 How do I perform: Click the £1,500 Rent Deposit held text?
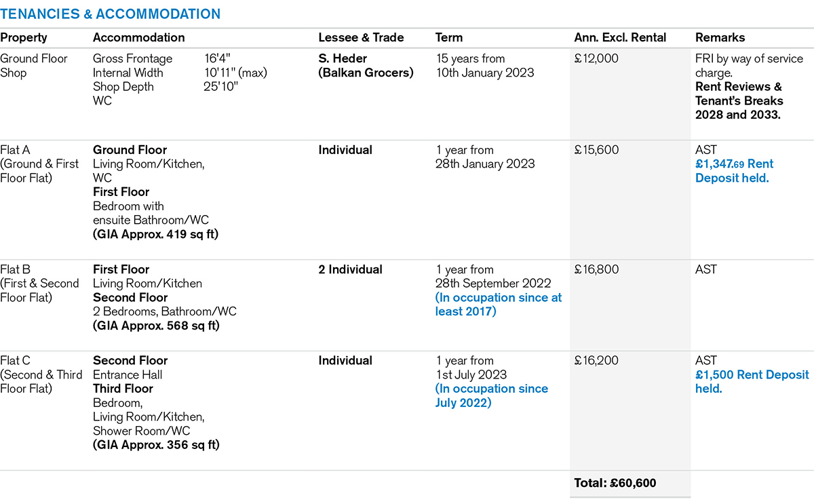(x=752, y=381)
